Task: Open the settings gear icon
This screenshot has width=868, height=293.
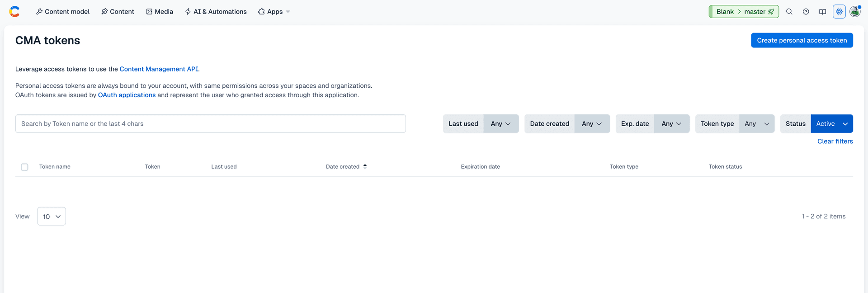Action: (x=840, y=12)
